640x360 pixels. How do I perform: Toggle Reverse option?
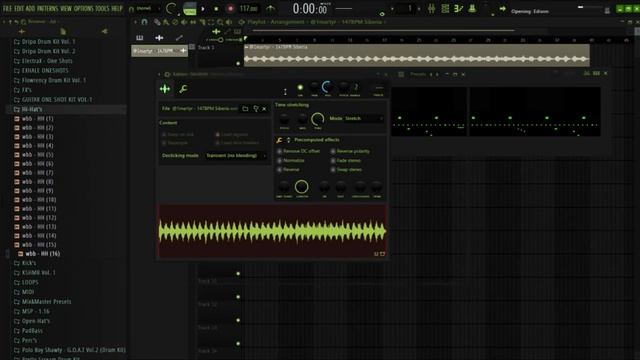(288, 169)
